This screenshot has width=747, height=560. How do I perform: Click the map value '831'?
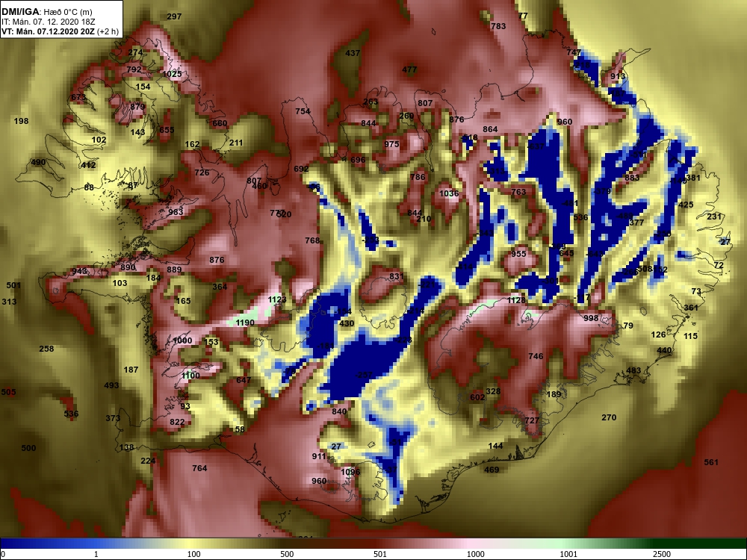397,276
